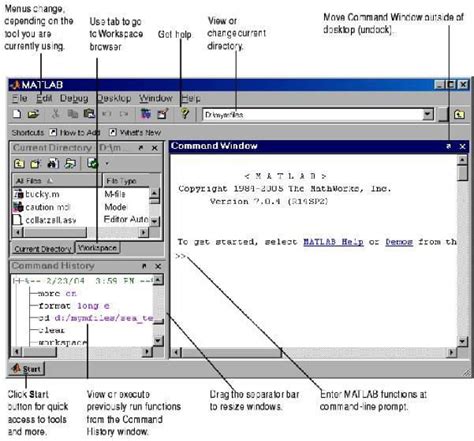Screen dimensions: 474x441
Task: Expand the small arrow next to directory reports icon
Action: pyautogui.click(x=107, y=164)
